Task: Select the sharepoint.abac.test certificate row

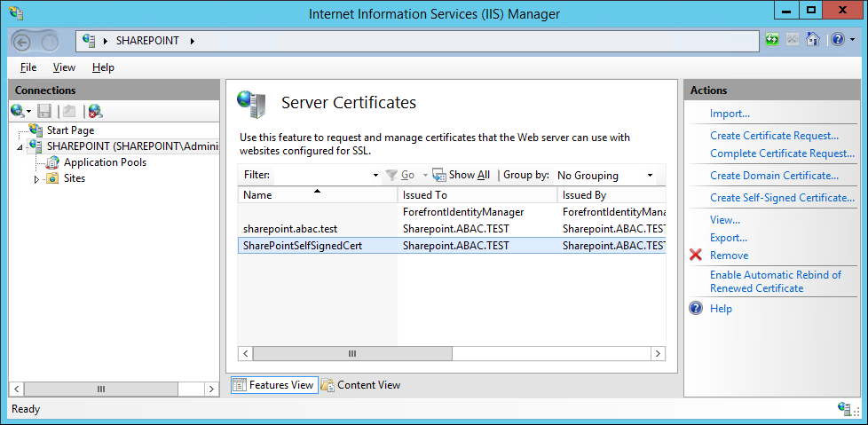Action: (x=452, y=229)
